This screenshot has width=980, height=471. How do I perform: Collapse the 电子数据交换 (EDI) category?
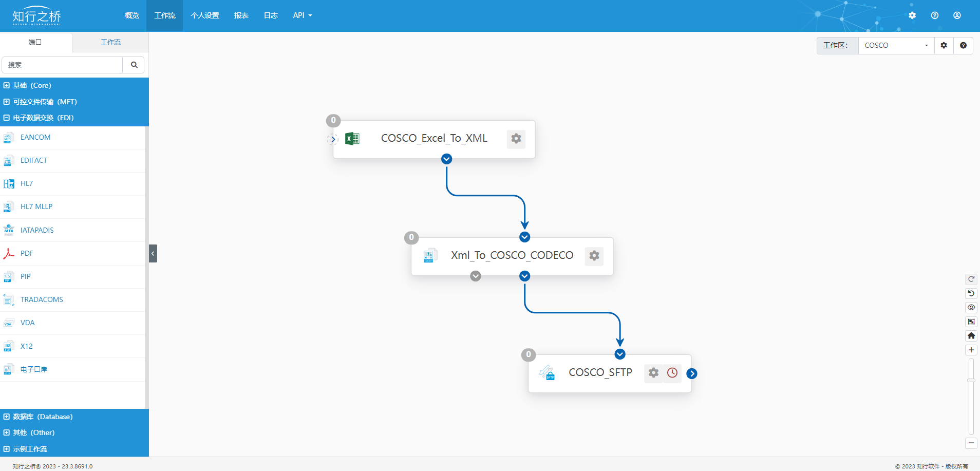pyautogui.click(x=74, y=118)
